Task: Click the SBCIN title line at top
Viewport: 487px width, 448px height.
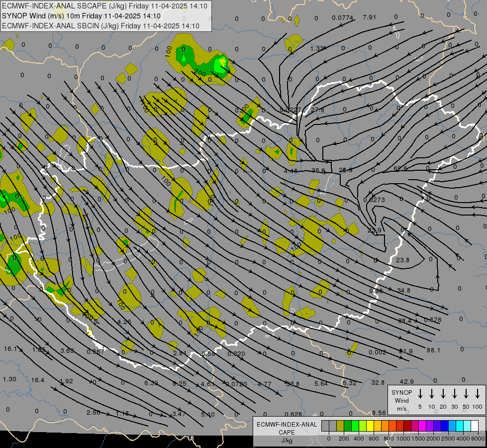Action: (100, 26)
